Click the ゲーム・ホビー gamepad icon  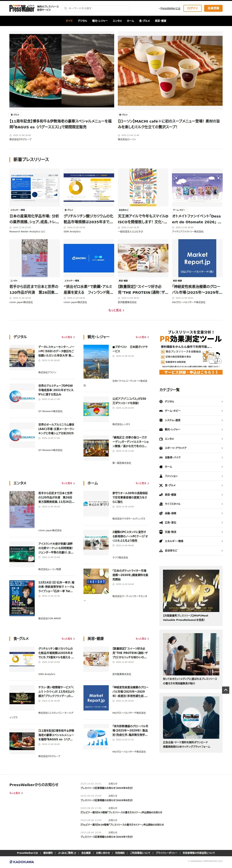pos(161,411)
